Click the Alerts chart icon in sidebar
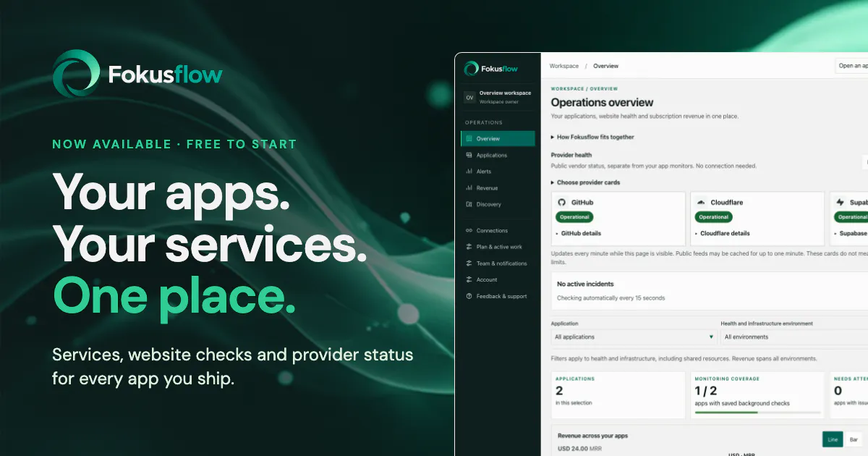Screen dimensions: 868x456 469,172
